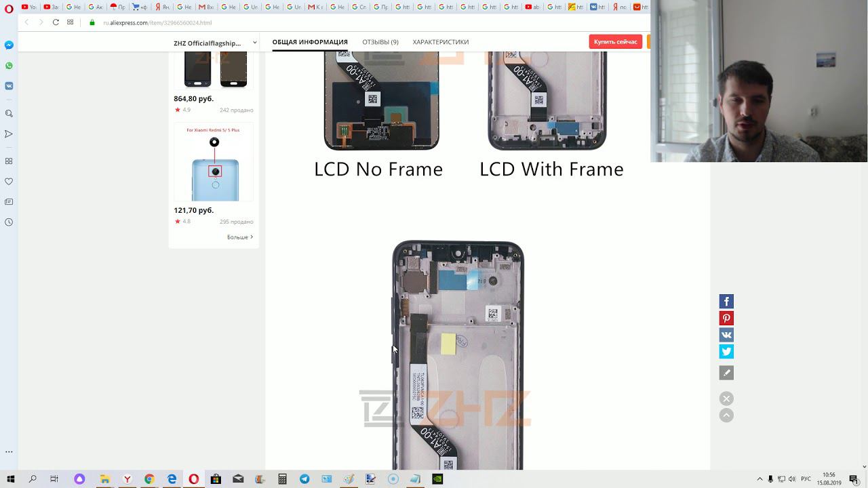Image resolution: width=868 pixels, height=488 pixels.
Task: Switch to the first YouTube browser tab
Action: [28, 7]
